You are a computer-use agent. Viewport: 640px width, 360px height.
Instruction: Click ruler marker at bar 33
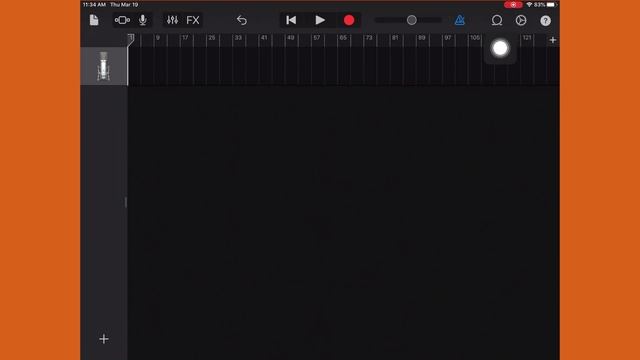tap(238, 38)
